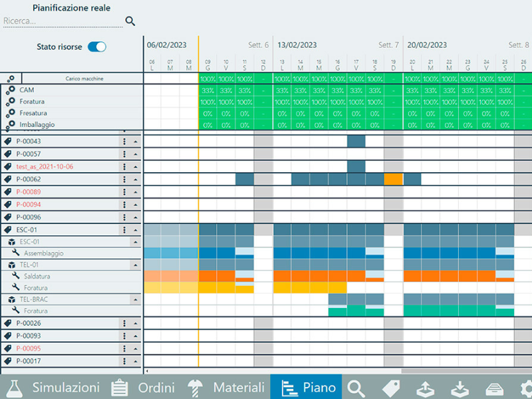Switch to the Simulazioni tab
Screen dimensions: 532x399
tap(52, 388)
